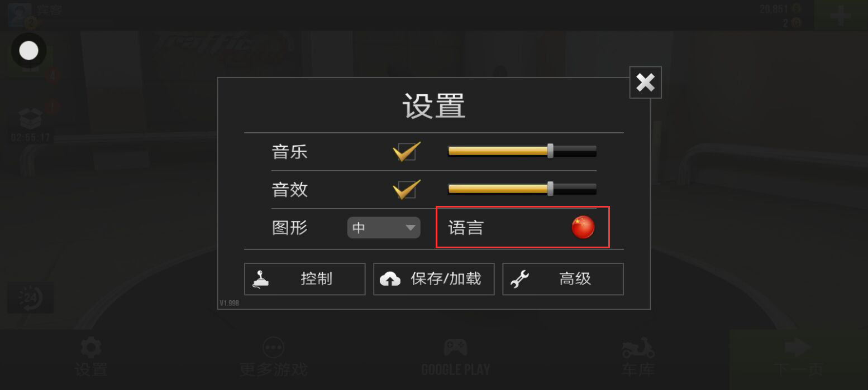Close the 设置 dialog with the X
Viewport: 868px width, 390px height.
pyautogui.click(x=646, y=83)
